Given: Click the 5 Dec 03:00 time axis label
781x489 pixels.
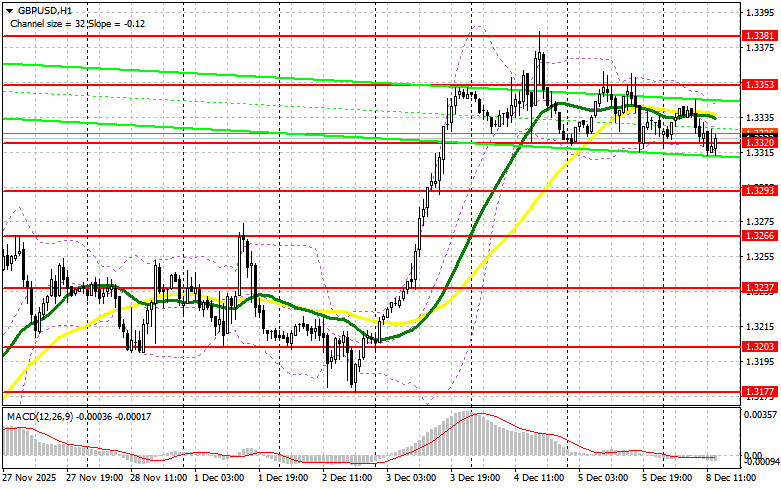Looking at the screenshot, I should (x=603, y=478).
